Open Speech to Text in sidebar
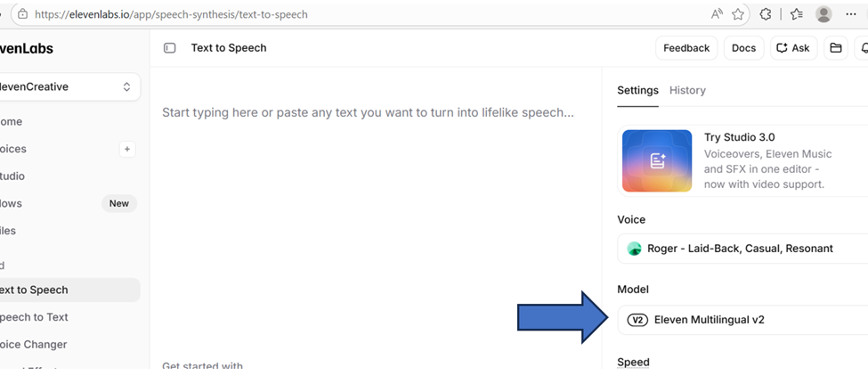The image size is (868, 384). (34, 317)
